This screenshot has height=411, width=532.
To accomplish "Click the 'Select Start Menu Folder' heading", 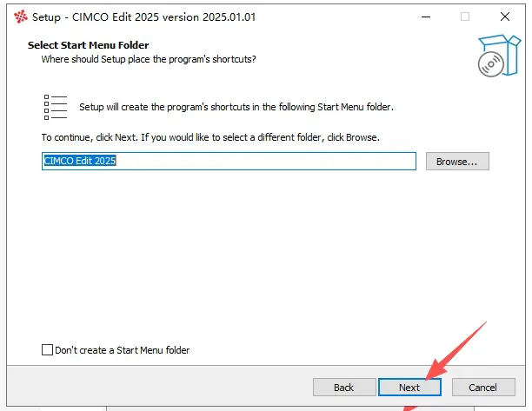I will [88, 45].
